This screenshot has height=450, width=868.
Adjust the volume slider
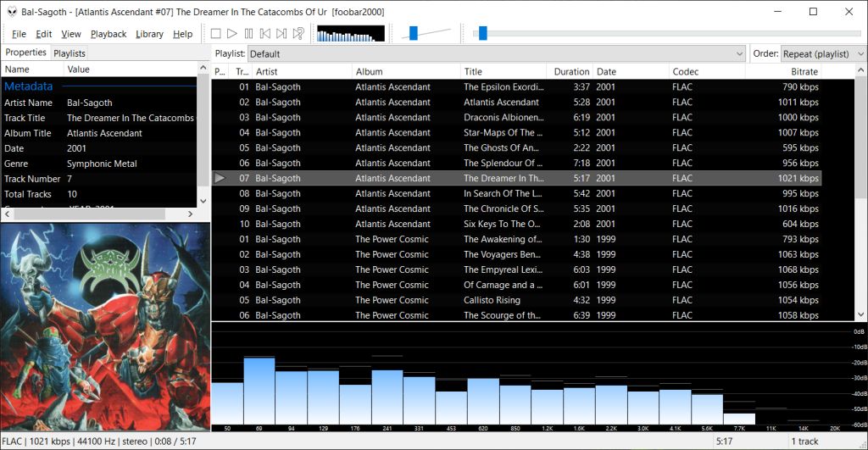point(414,33)
